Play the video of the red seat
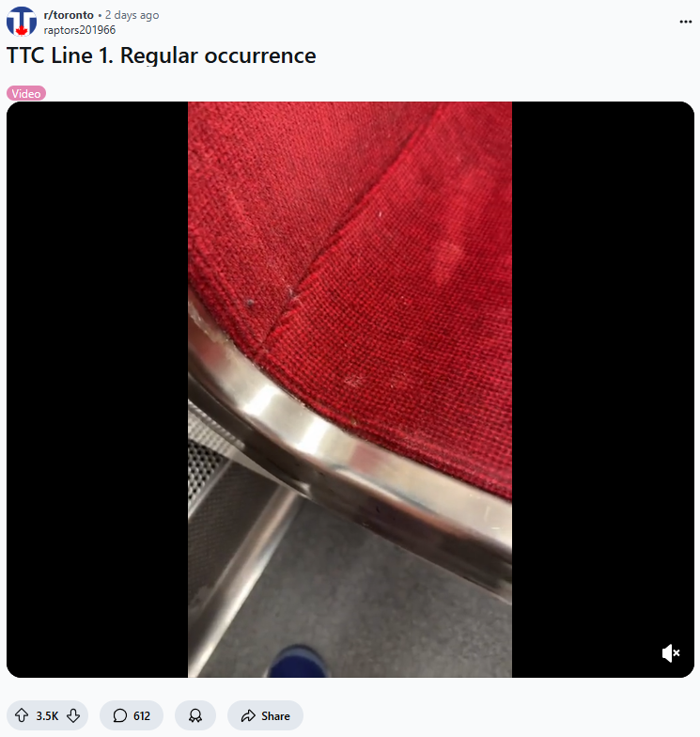 (350, 389)
